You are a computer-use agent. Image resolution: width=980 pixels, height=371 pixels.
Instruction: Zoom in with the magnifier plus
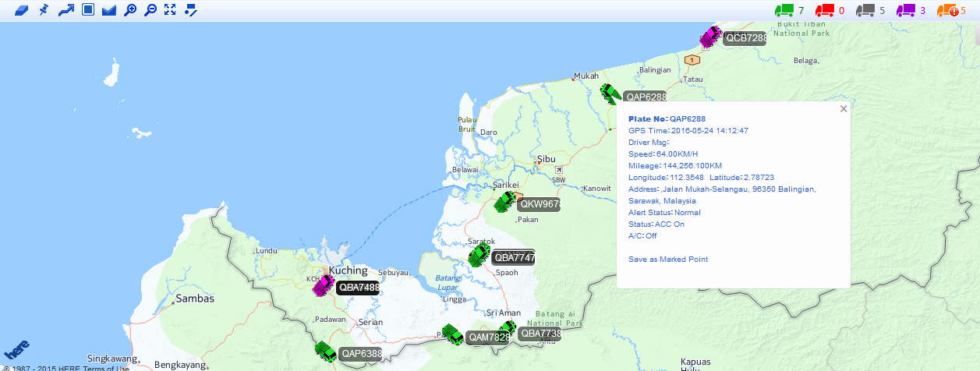tap(130, 10)
